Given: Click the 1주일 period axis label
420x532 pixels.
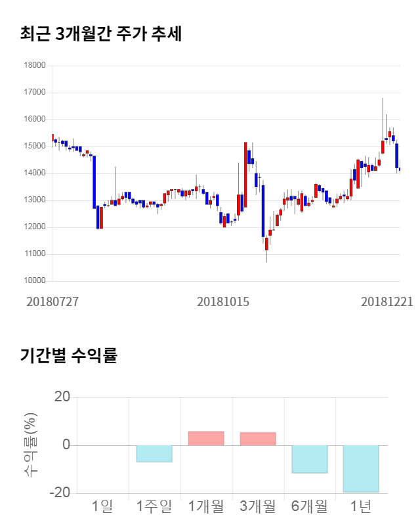Looking at the screenshot, I should [154, 506].
